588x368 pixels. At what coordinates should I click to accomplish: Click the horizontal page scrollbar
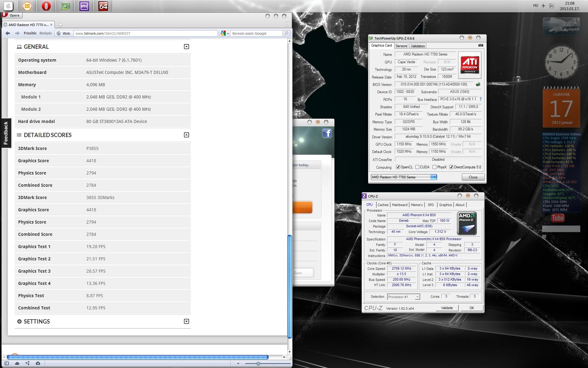coord(138,357)
